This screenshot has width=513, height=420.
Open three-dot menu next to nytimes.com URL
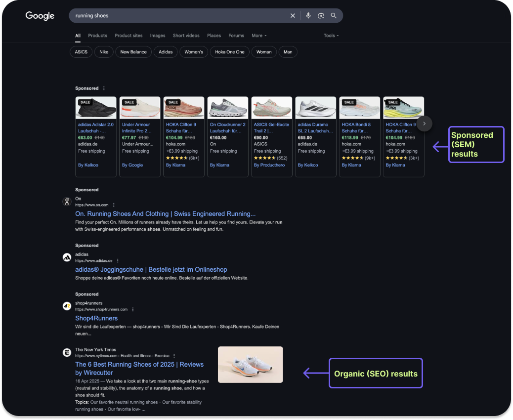point(174,356)
